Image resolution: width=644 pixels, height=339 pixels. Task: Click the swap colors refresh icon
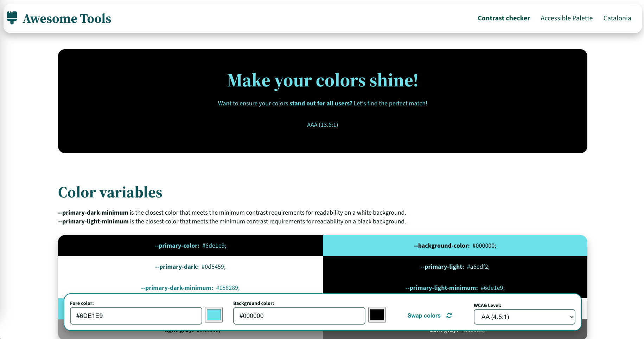[449, 315]
